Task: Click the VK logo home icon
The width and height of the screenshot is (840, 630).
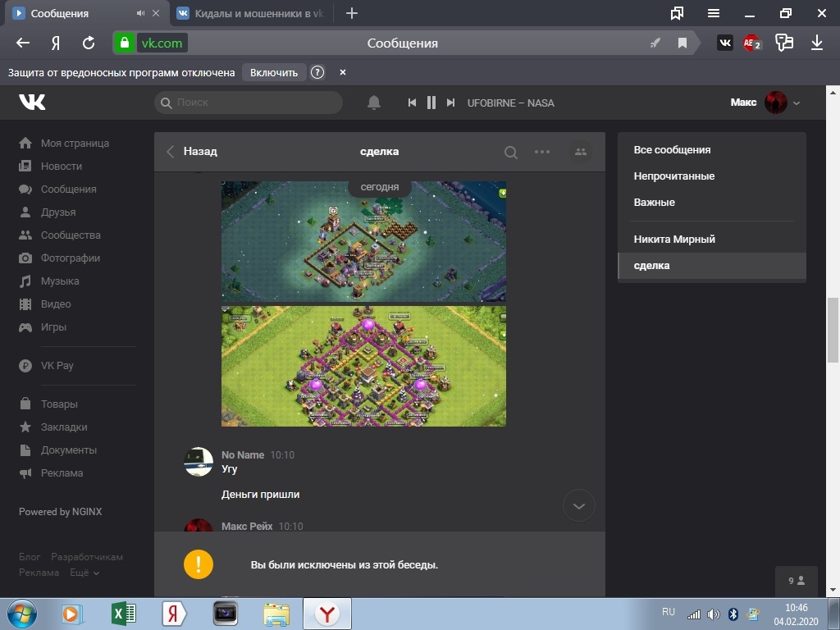Action: (32, 103)
